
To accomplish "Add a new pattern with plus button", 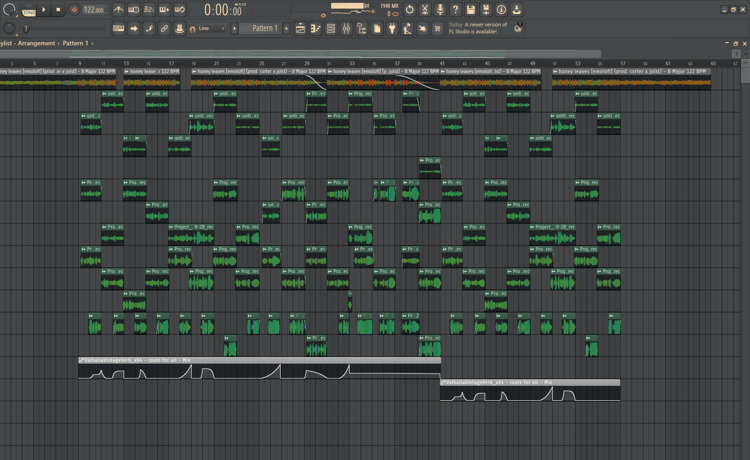I will [286, 29].
